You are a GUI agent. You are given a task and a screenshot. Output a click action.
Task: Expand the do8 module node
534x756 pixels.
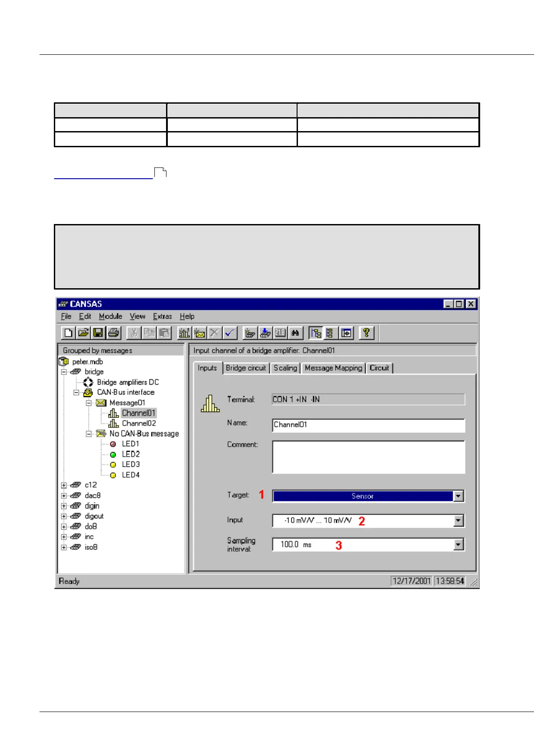pyautogui.click(x=64, y=527)
